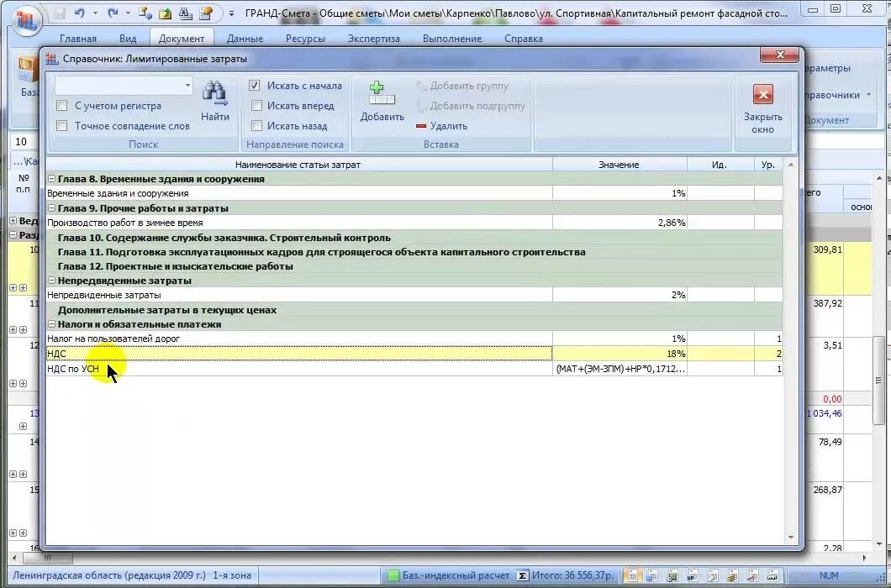Image resolution: width=891 pixels, height=588 pixels.
Task: Click the Ур. column header
Action: [768, 165]
